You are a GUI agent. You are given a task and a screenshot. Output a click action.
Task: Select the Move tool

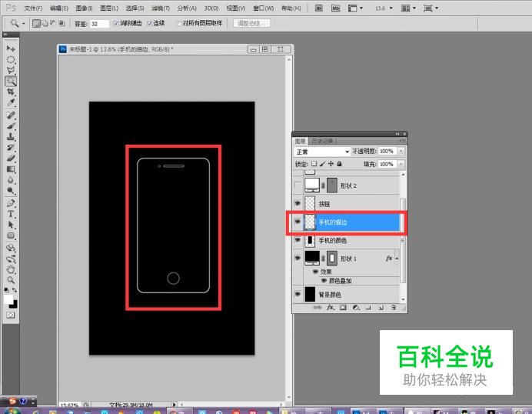click(11, 48)
